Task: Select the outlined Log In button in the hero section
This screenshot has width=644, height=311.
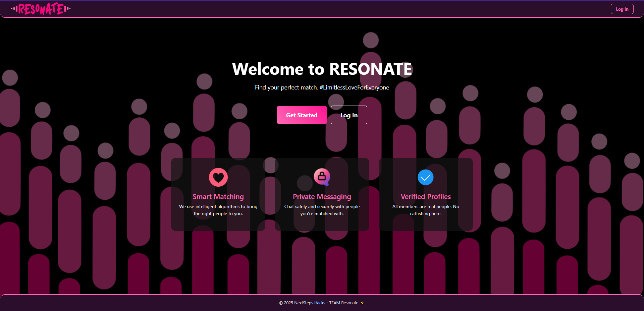Action: (x=349, y=115)
